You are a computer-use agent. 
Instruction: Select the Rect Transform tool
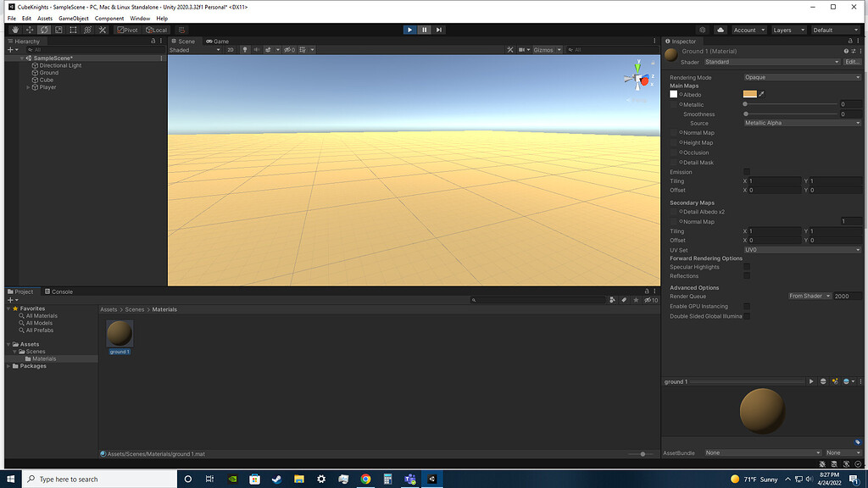73,30
